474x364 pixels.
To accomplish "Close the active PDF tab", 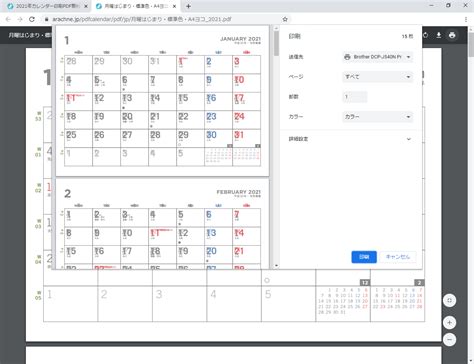I will click(x=174, y=6).
